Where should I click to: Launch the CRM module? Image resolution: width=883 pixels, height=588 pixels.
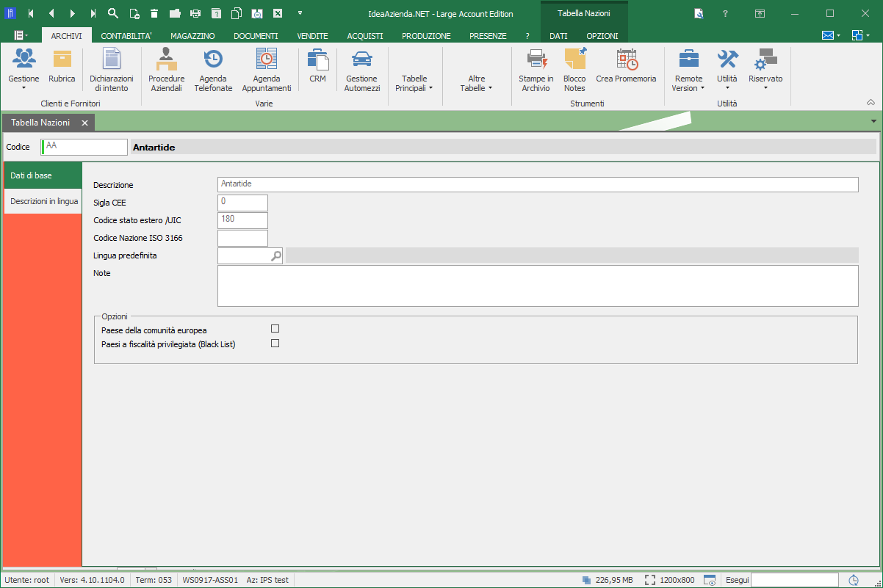[x=317, y=67]
